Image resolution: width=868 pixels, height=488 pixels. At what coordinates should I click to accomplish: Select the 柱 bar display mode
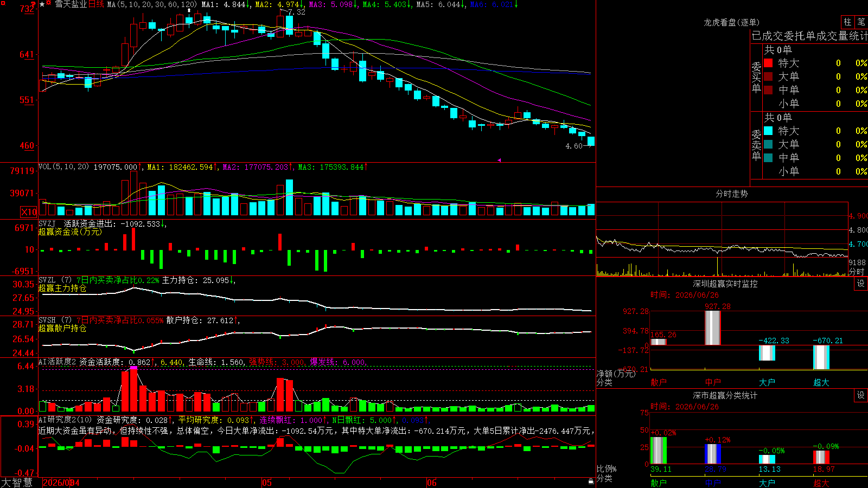847,22
